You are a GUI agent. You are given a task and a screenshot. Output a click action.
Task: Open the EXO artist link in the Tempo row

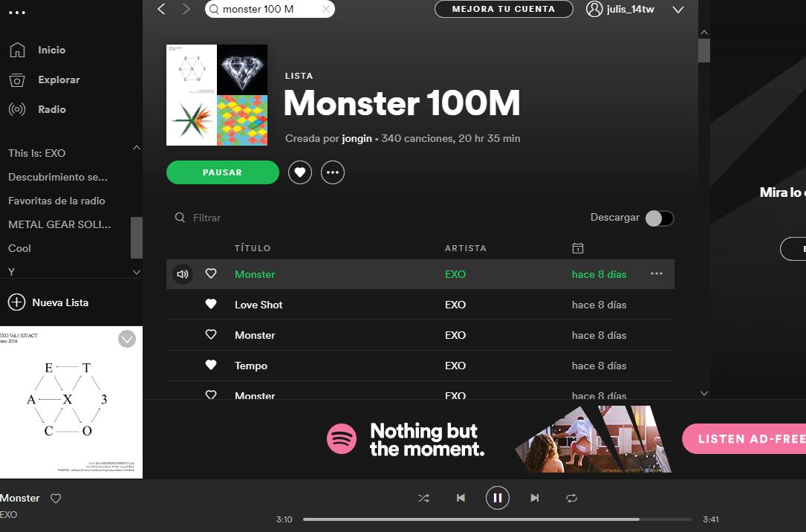[x=455, y=366]
